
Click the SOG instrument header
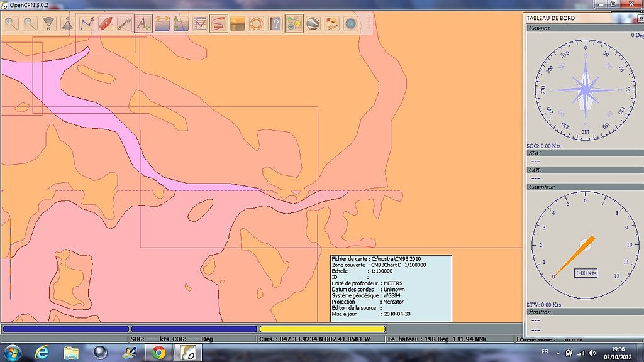point(586,153)
